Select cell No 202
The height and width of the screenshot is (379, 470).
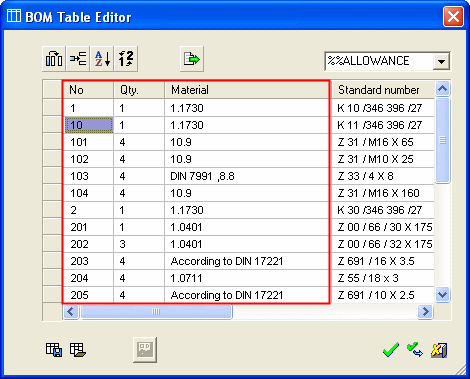(x=88, y=244)
